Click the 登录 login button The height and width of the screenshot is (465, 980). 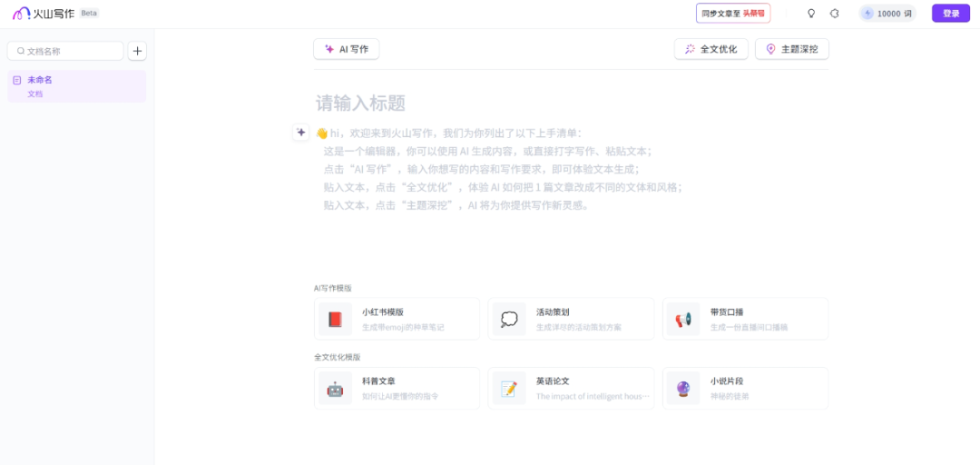951,13
